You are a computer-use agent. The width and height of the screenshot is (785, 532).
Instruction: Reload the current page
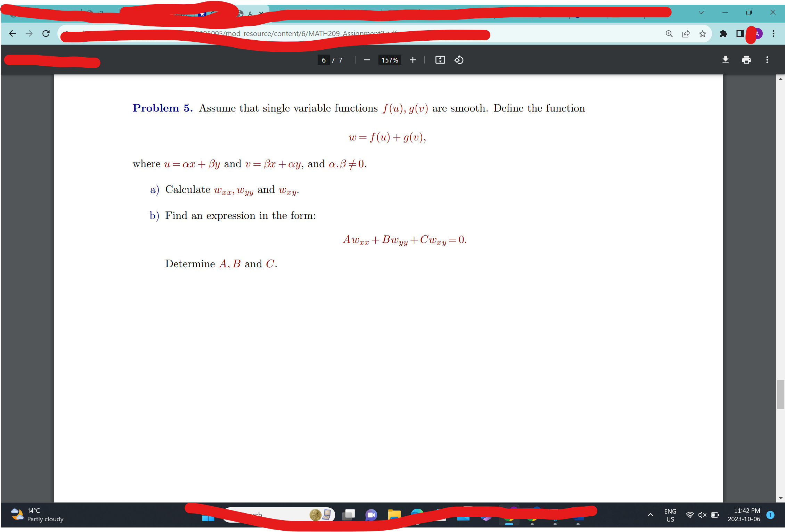(46, 33)
